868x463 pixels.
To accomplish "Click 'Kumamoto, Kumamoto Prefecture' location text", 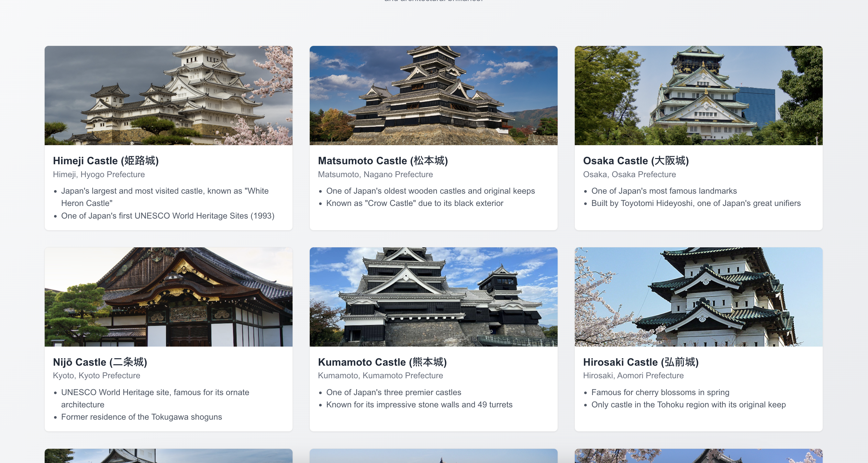I will click(380, 375).
